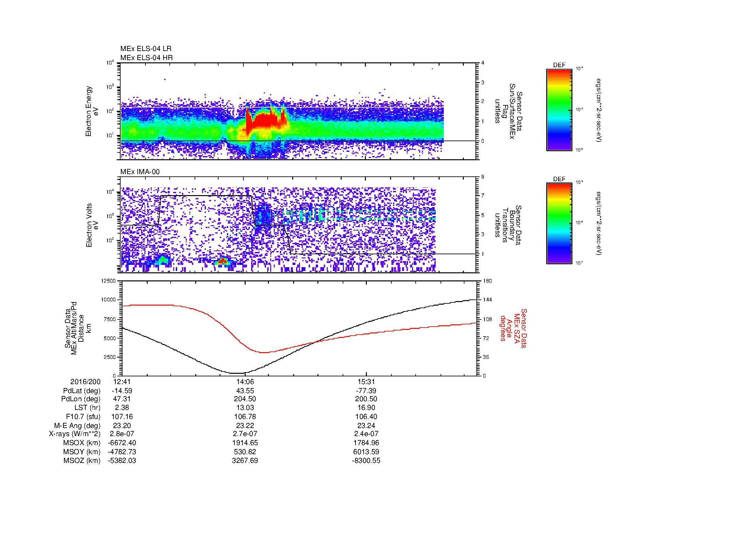Click the 'Sun/Surface/MEx Flag' right axis label
Screen dimensions: 756x534
pyautogui.click(x=509, y=111)
